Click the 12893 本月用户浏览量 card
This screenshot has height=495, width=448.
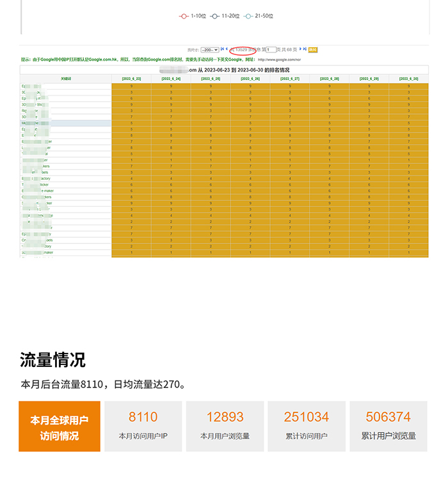pyautogui.click(x=225, y=426)
